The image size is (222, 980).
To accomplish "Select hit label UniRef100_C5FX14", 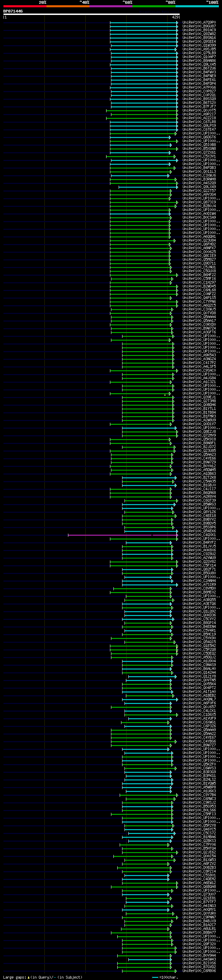I will [199, 565].
